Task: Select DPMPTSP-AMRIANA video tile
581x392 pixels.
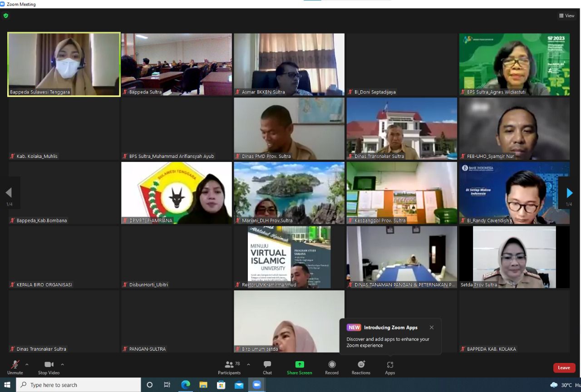Action: (x=177, y=193)
